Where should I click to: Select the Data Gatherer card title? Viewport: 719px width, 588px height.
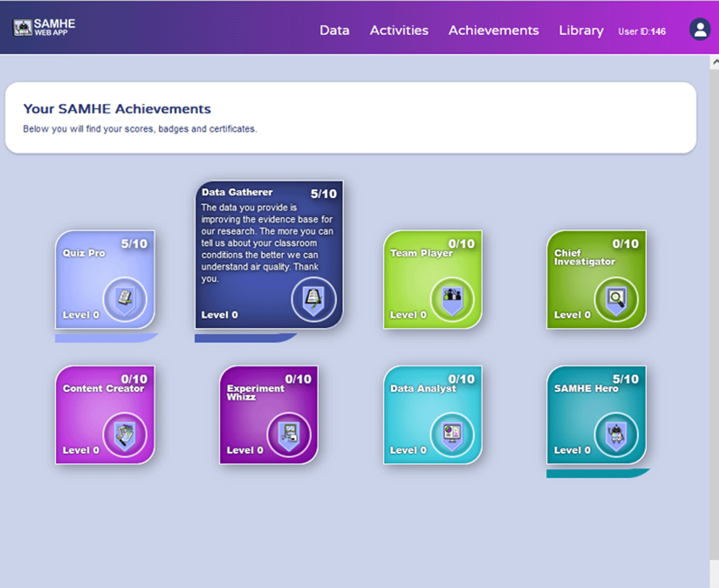click(237, 192)
